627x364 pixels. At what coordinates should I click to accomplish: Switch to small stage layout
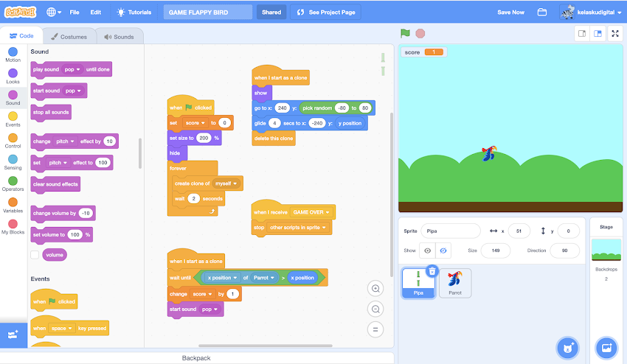click(582, 34)
